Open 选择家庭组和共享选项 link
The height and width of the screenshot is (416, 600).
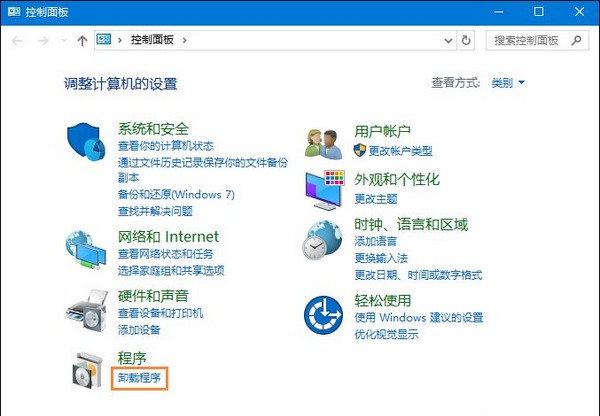pos(171,271)
